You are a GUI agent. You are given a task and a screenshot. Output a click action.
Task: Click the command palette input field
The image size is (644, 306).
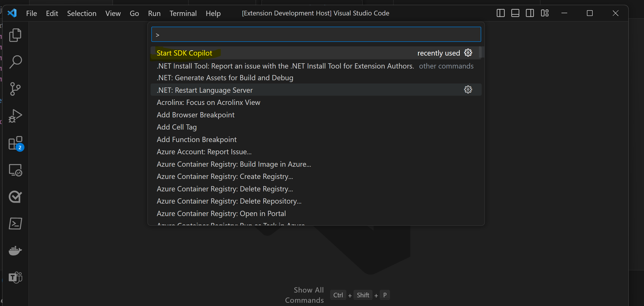point(316,35)
